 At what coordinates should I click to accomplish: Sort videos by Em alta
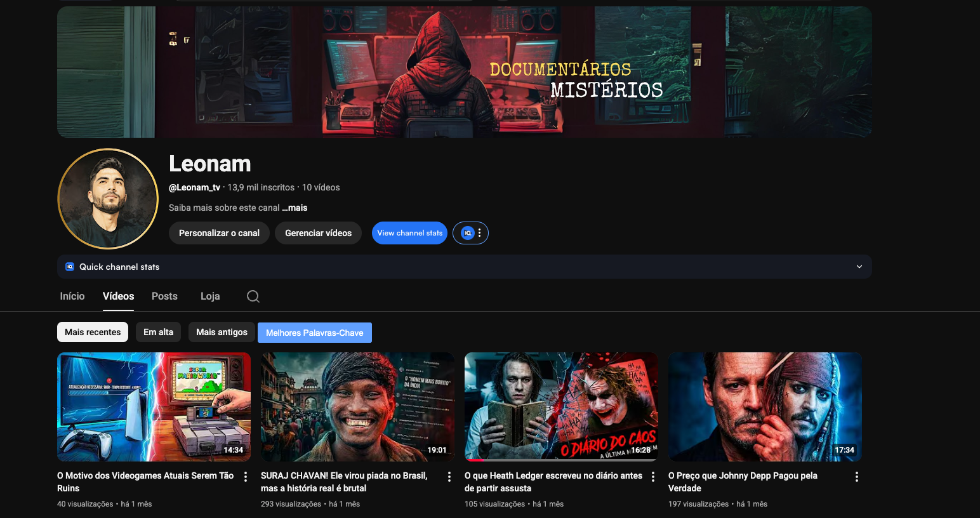pos(159,332)
